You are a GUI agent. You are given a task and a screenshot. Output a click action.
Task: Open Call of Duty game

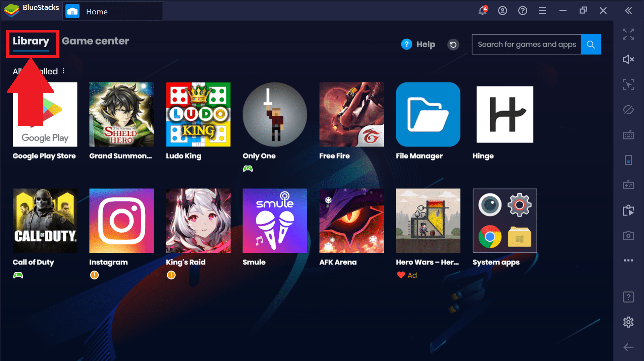pyautogui.click(x=45, y=221)
